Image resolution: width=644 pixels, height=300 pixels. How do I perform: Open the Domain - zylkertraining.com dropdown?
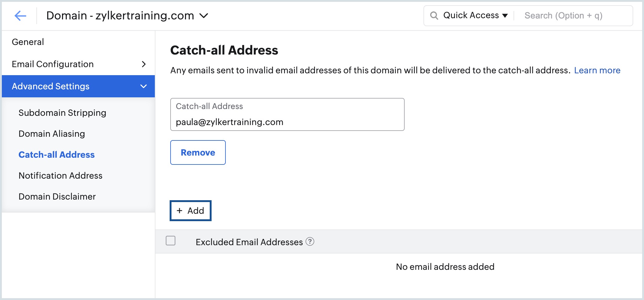click(x=203, y=15)
